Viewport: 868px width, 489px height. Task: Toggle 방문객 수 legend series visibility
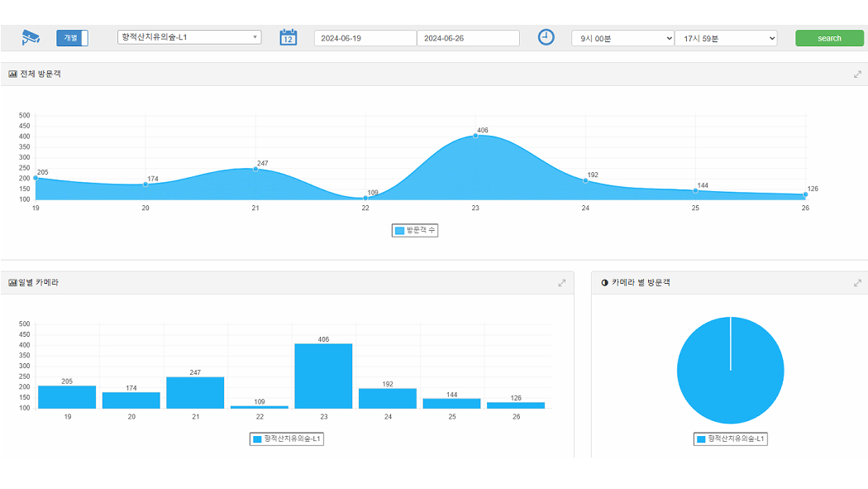415,230
